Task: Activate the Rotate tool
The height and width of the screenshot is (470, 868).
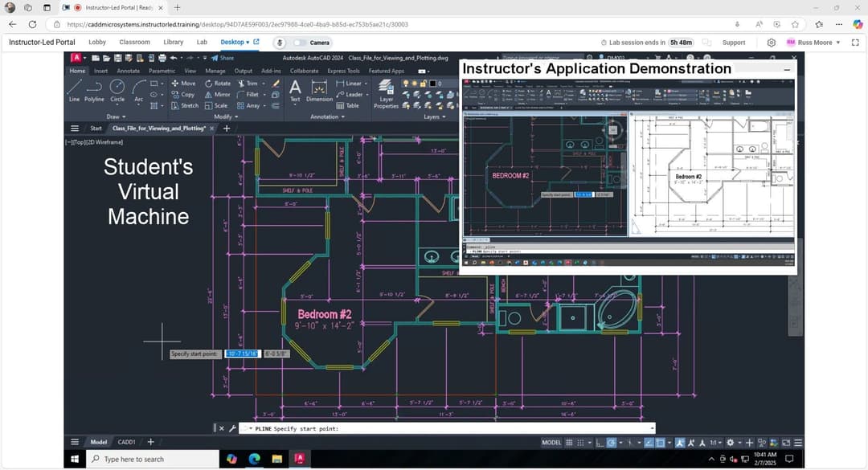Action: click(x=217, y=83)
